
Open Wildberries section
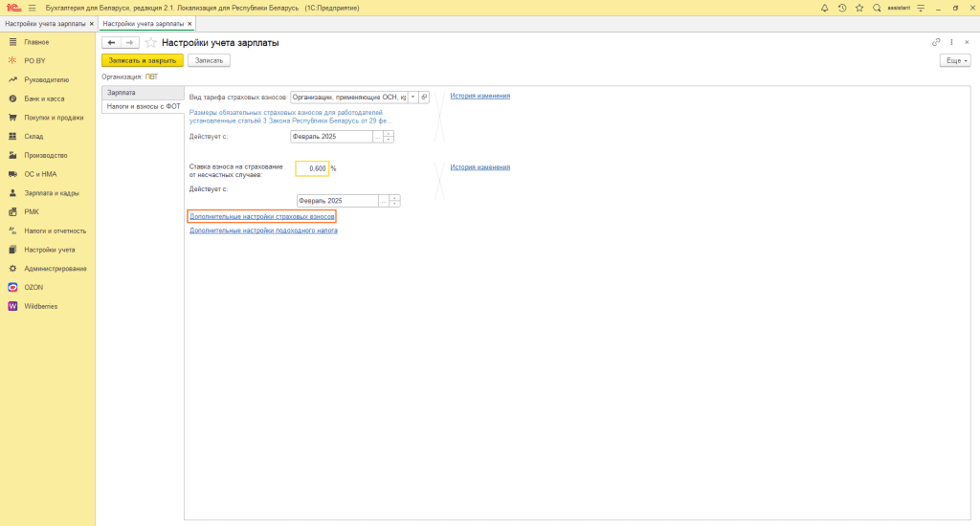coord(48,306)
